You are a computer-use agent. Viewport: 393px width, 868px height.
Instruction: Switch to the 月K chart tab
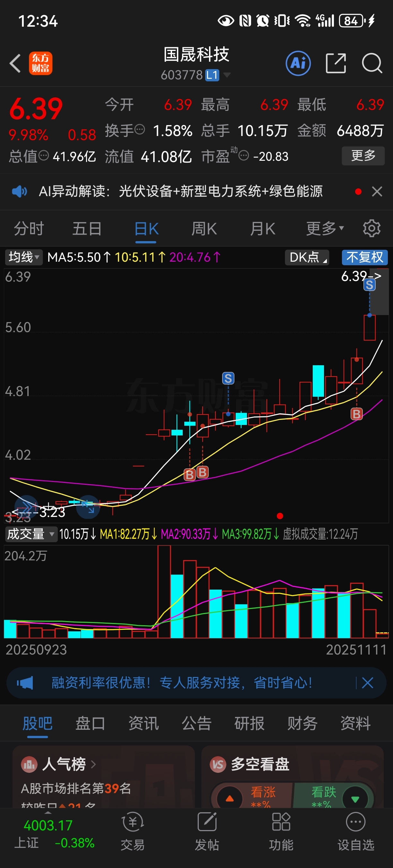pos(263,229)
